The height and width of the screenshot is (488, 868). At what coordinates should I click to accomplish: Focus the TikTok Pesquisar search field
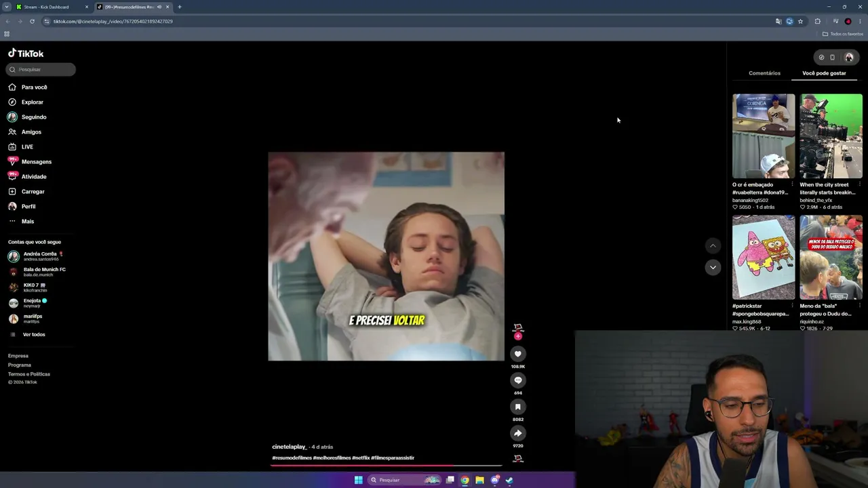(41, 69)
